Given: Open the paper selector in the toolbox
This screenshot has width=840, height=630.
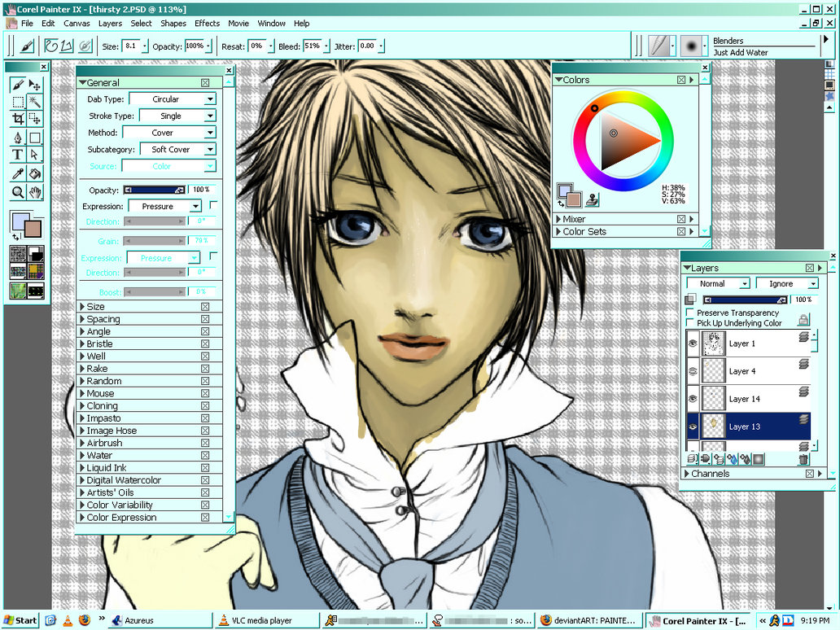Looking at the screenshot, I should point(18,254).
